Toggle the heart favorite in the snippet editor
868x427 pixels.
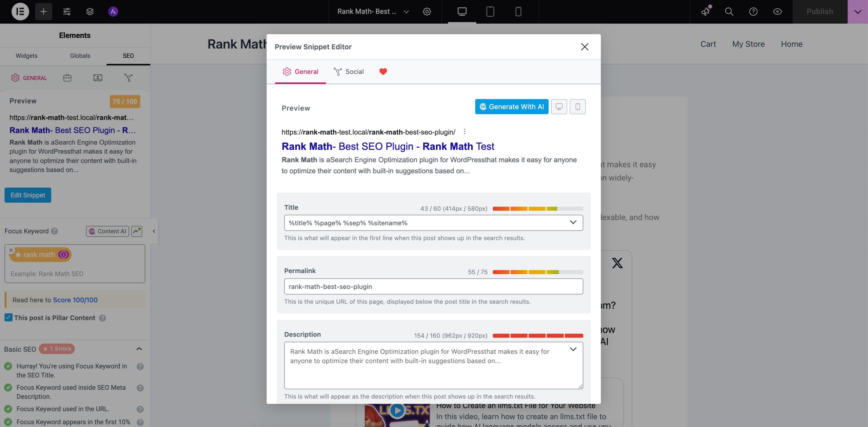(383, 72)
